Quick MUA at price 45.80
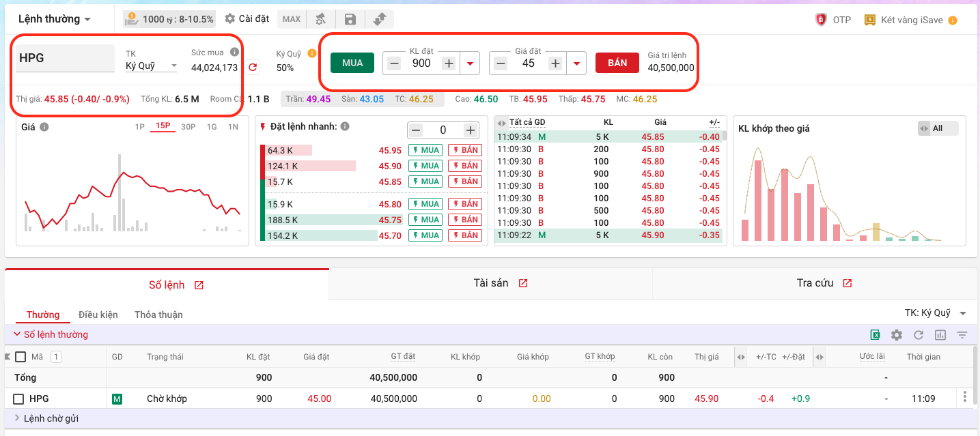The image size is (980, 436). [425, 204]
